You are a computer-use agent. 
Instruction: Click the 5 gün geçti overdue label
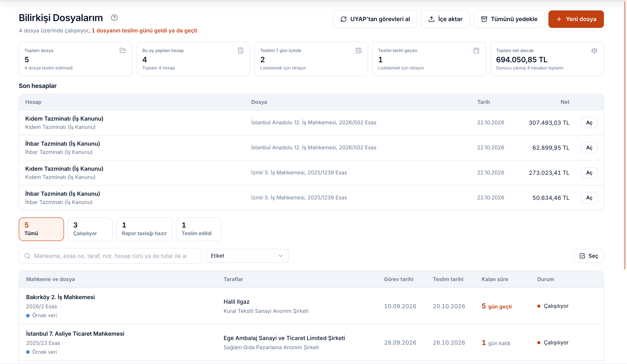[497, 306]
